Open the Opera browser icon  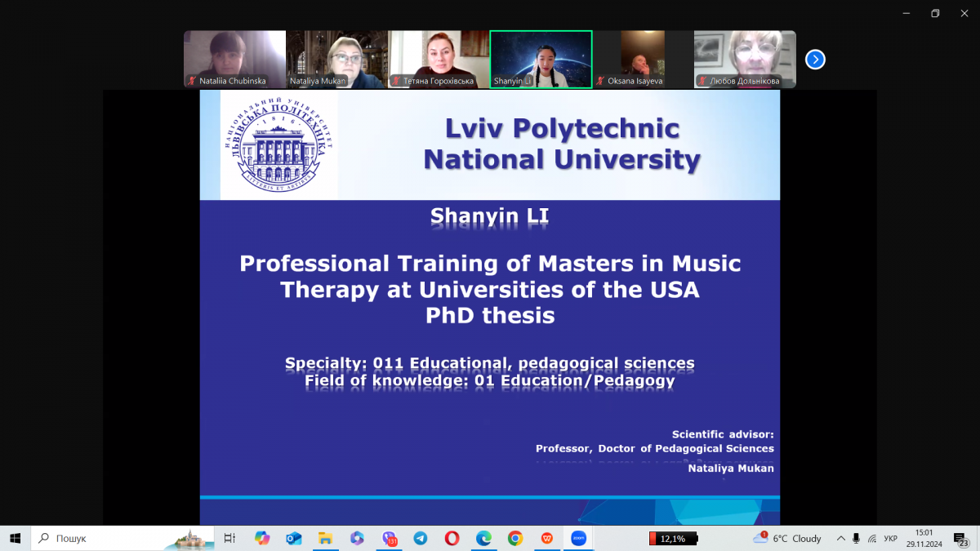[x=452, y=539]
